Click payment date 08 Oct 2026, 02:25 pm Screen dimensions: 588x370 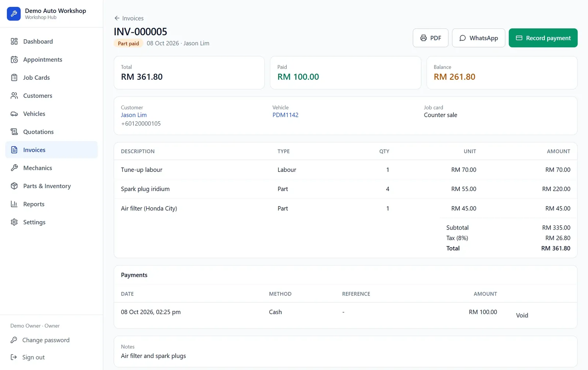(x=151, y=312)
